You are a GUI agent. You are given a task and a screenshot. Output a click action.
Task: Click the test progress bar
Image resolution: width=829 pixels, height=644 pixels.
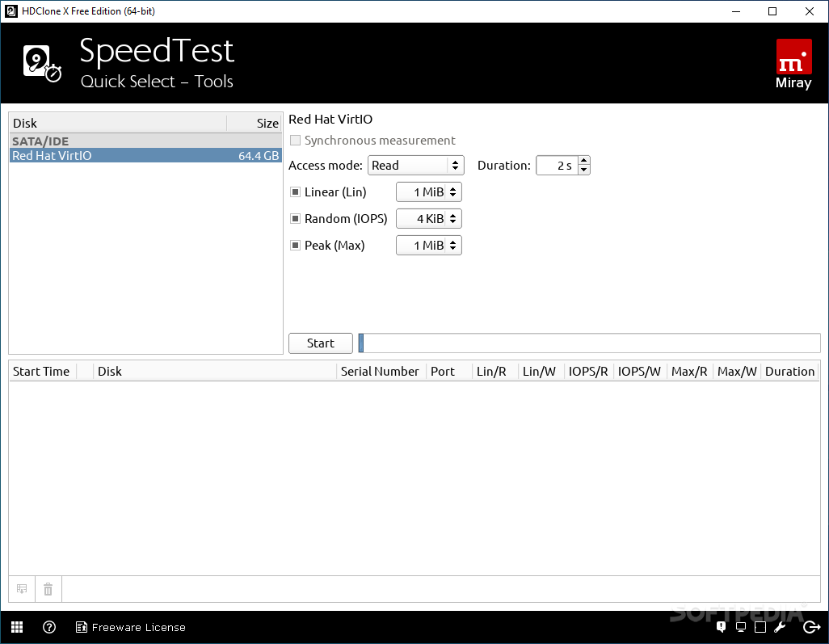coord(589,343)
